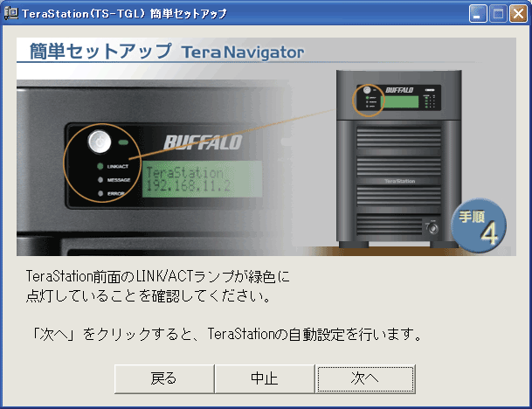The width and height of the screenshot is (532, 409).
Task: Click the 戻る (Back) button
Action: click(x=164, y=378)
